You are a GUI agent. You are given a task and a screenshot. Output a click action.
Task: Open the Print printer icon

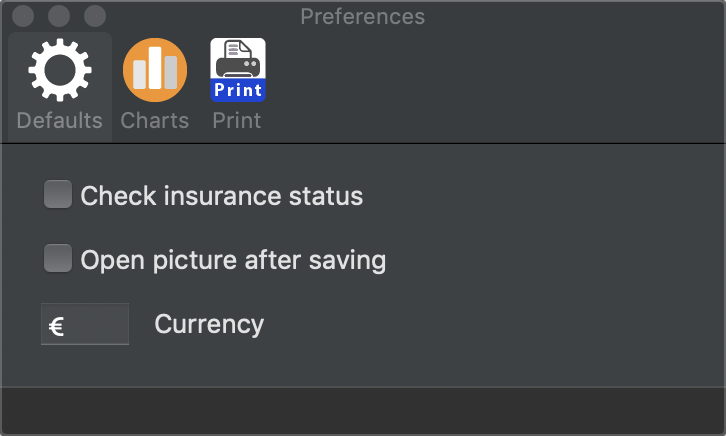pyautogui.click(x=238, y=70)
